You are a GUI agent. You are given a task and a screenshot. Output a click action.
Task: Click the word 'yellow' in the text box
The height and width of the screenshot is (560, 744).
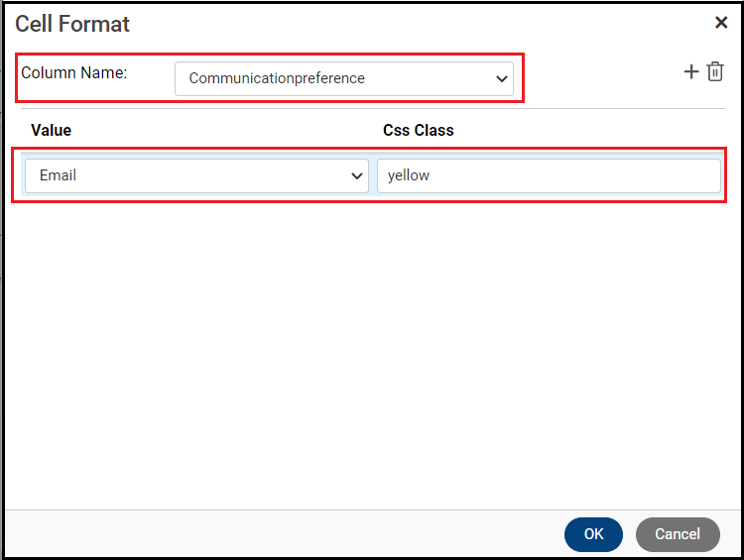[409, 175]
